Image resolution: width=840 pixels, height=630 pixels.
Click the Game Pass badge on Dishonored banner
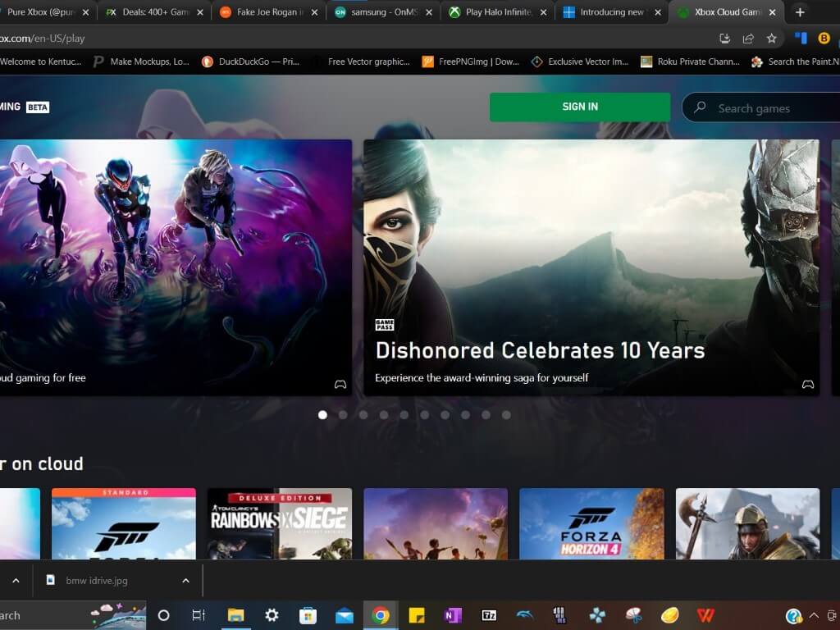tap(385, 325)
